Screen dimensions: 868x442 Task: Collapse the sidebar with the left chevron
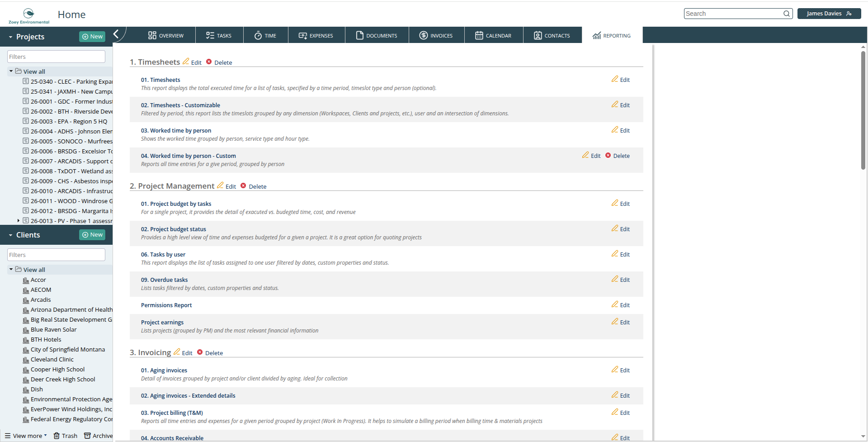pyautogui.click(x=116, y=34)
